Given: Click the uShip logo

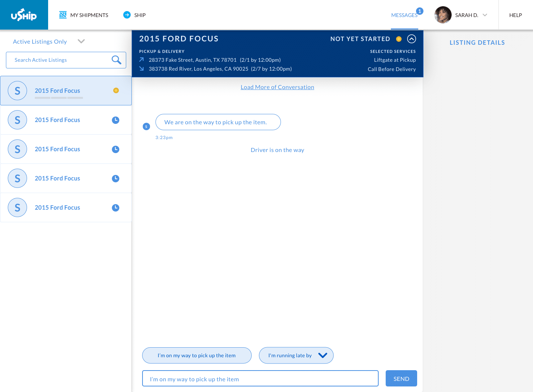Looking at the screenshot, I should click(x=24, y=15).
